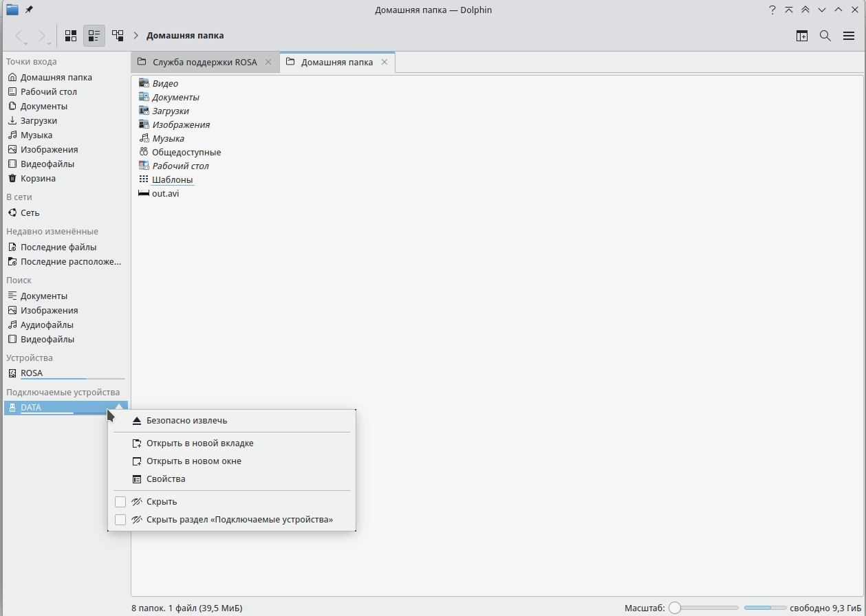
Task: Eject DATA using sidebar eject arrow
Action: (x=119, y=407)
